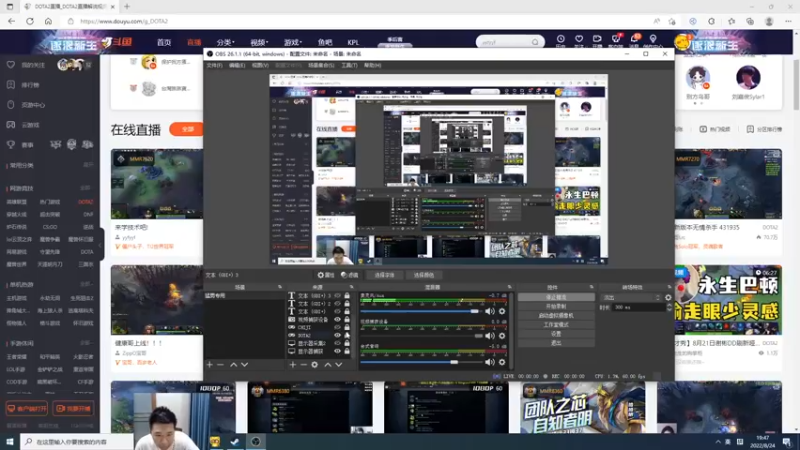
Task: Expand the 分类 dropdown in Douyu navigation
Action: tap(225, 42)
